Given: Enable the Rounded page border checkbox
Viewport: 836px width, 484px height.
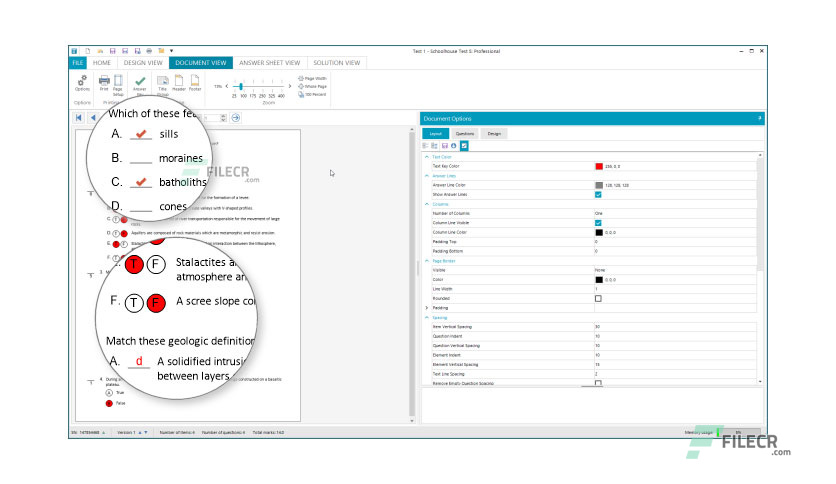Looking at the screenshot, I should coord(598,299).
